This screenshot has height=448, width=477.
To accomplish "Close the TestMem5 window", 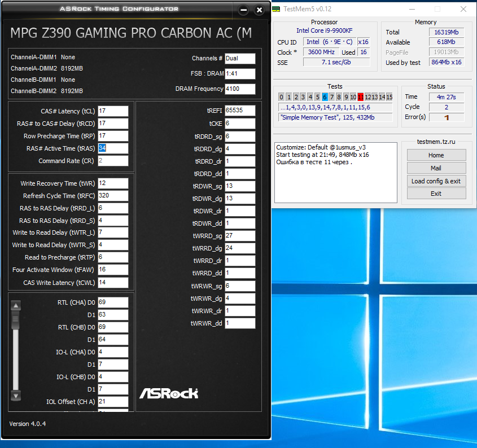I will [x=463, y=9].
